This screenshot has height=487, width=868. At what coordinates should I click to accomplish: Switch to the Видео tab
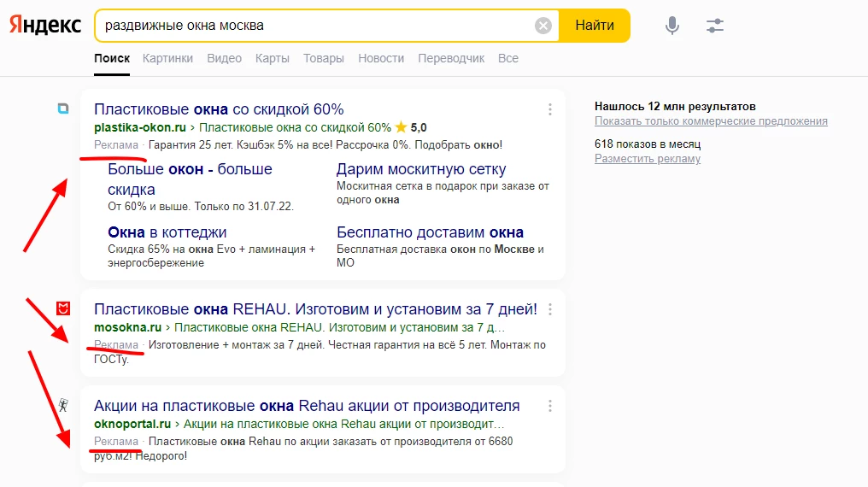pyautogui.click(x=224, y=58)
